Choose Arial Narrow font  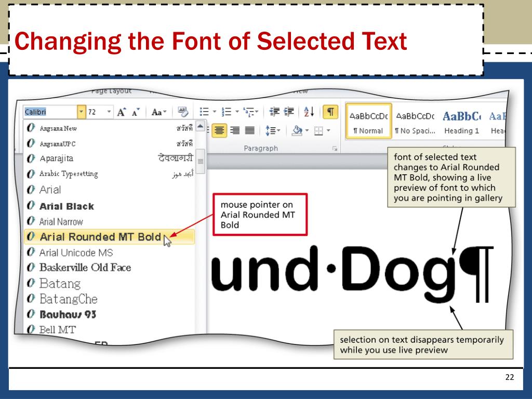pyautogui.click(x=109, y=221)
